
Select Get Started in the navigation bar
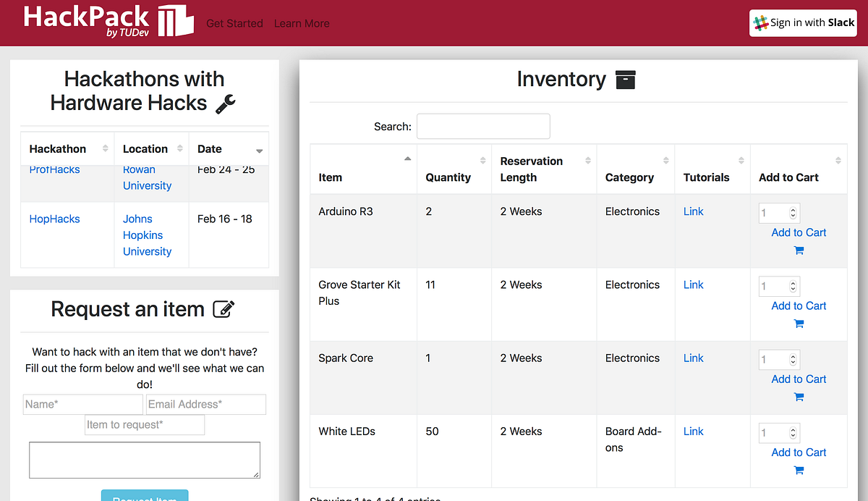[234, 23]
